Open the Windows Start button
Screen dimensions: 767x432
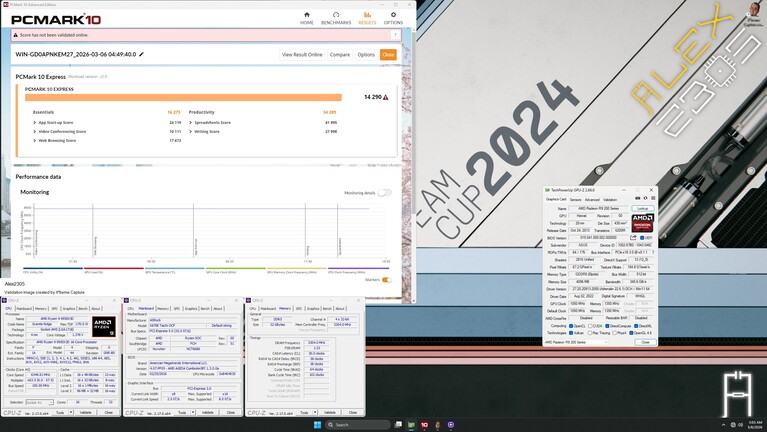point(317,425)
